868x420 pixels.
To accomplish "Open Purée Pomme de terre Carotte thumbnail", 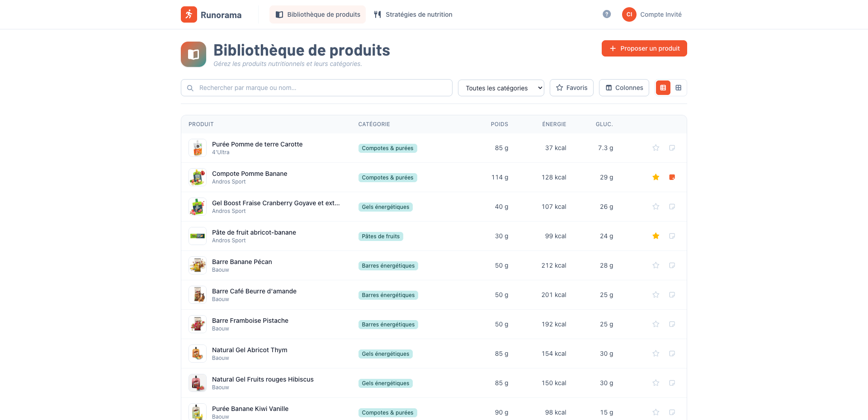I will pos(198,148).
